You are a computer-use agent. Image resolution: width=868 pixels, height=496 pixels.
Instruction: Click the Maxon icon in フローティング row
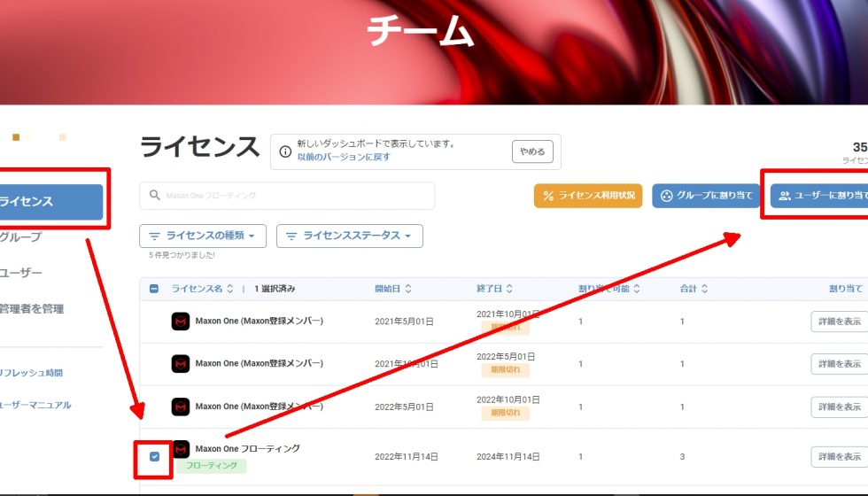click(182, 449)
